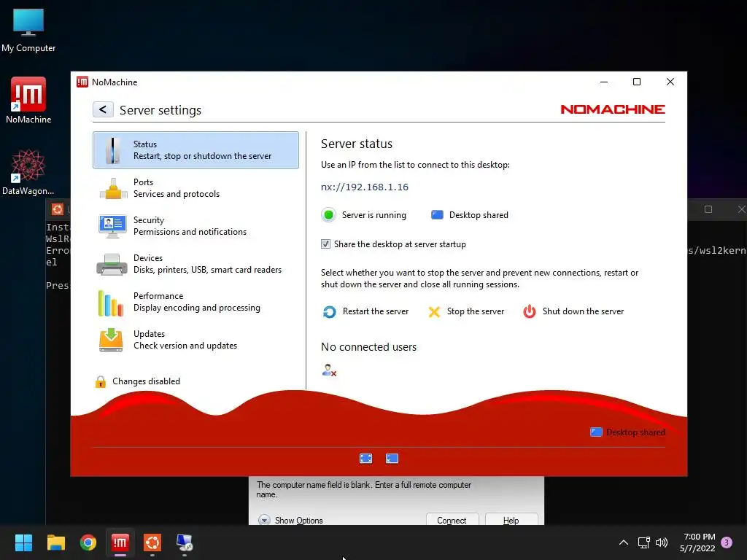Click the Ubuntu terminal window title icon
The width and height of the screenshot is (747, 560).
pos(58,209)
